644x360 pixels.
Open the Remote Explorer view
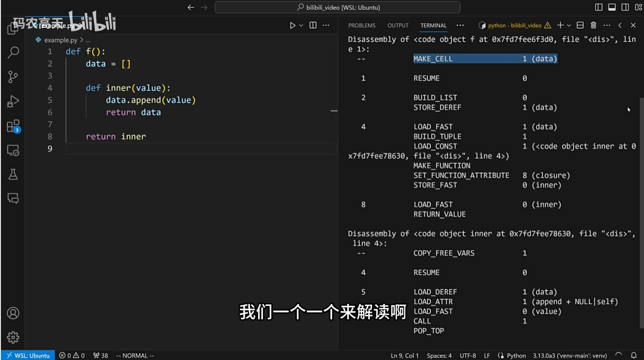tap(13, 149)
